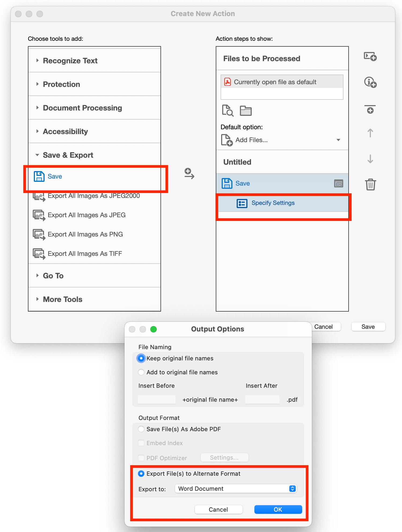Viewport: 402px width, 532px height.
Task: Select Export All Images As JPEG tool
Action: [94, 215]
